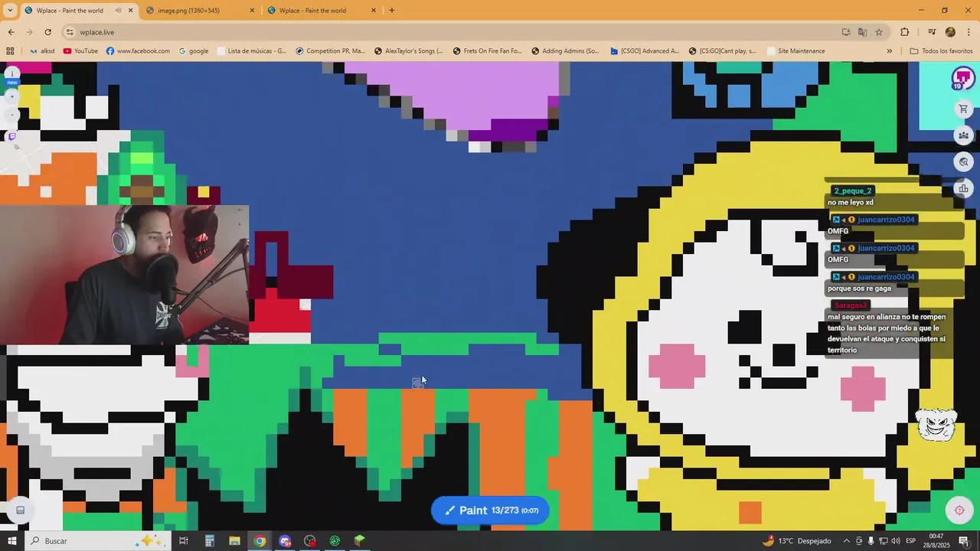
Task: Open the map search icon on Wplace
Action: coord(963,162)
